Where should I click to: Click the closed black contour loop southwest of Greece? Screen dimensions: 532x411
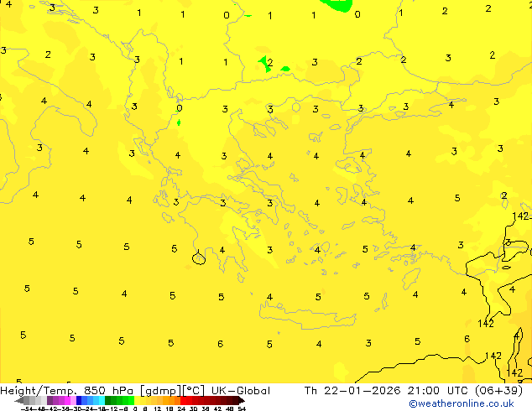click(199, 258)
